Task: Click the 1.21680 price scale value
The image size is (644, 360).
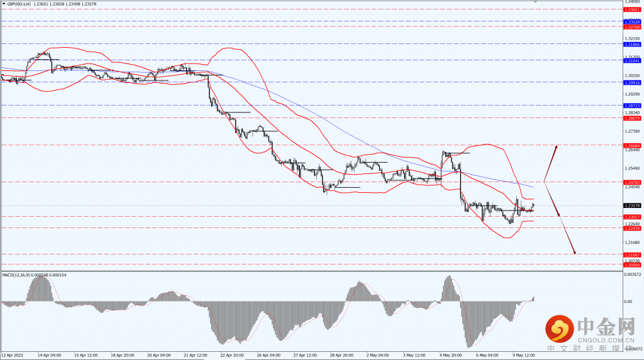Action: pos(632,243)
